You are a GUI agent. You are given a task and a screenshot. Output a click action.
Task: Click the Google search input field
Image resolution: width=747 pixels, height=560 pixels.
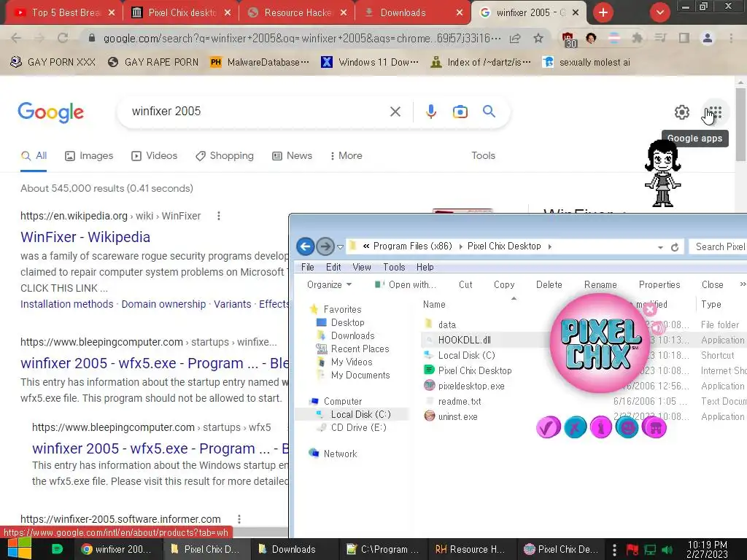pyautogui.click(x=258, y=112)
